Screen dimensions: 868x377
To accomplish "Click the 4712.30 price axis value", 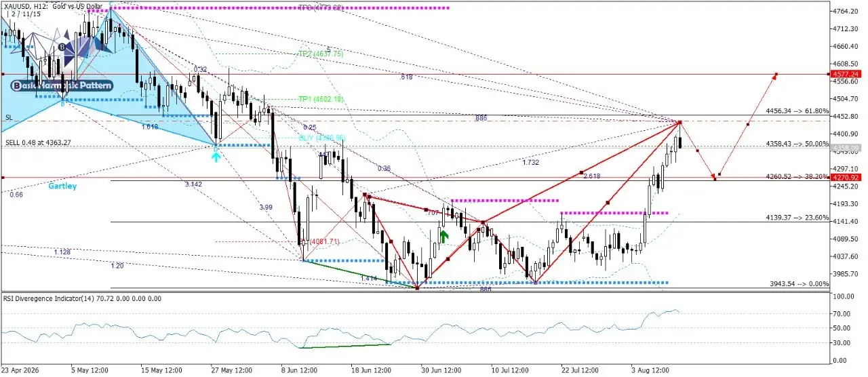I will [x=844, y=28].
